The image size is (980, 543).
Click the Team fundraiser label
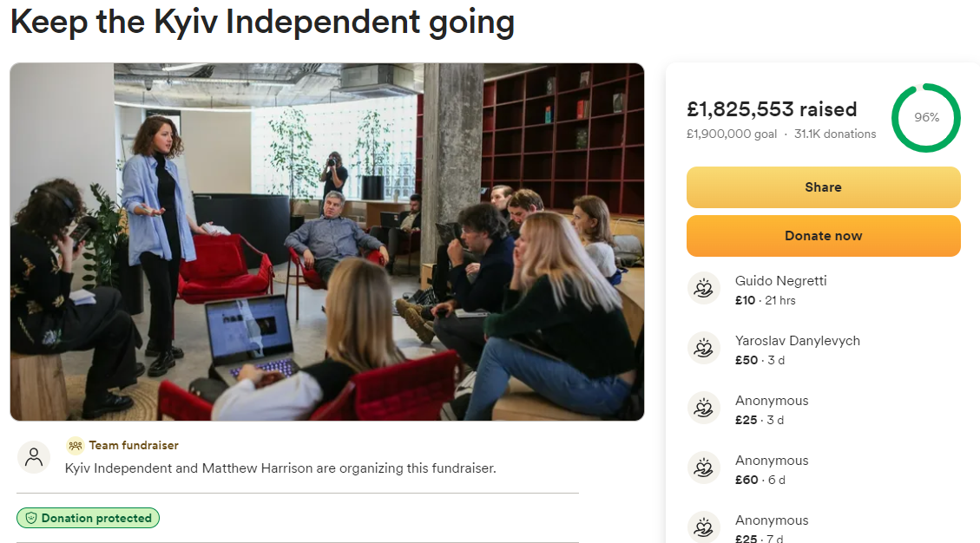tap(133, 446)
